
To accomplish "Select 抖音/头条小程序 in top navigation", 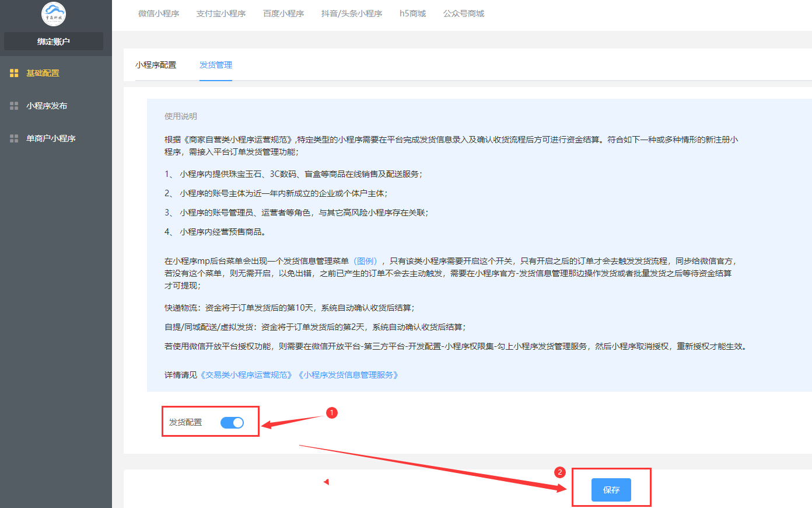I will [x=352, y=13].
